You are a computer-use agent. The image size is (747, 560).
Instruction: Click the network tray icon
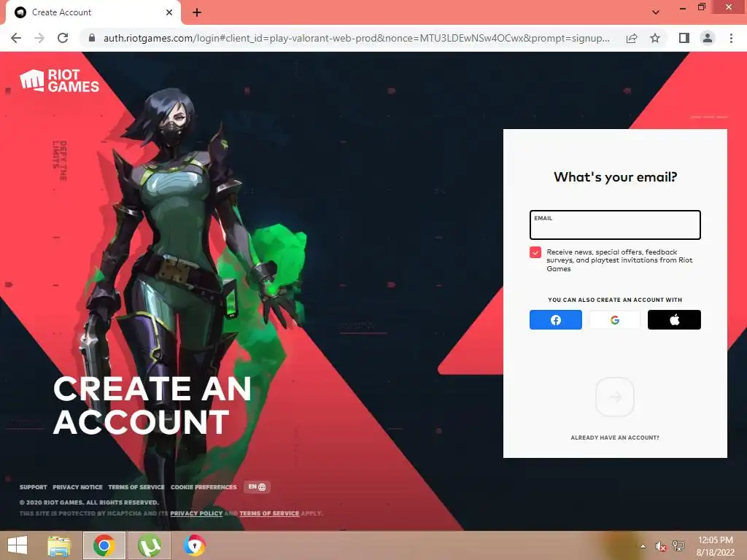pyautogui.click(x=678, y=547)
